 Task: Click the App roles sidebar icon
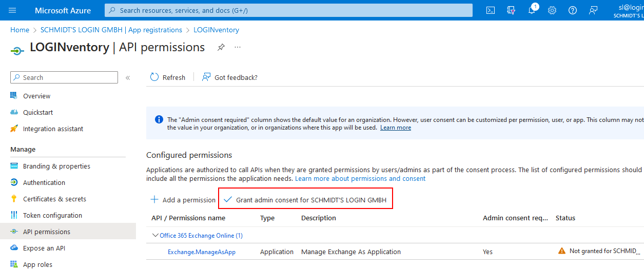click(x=14, y=264)
